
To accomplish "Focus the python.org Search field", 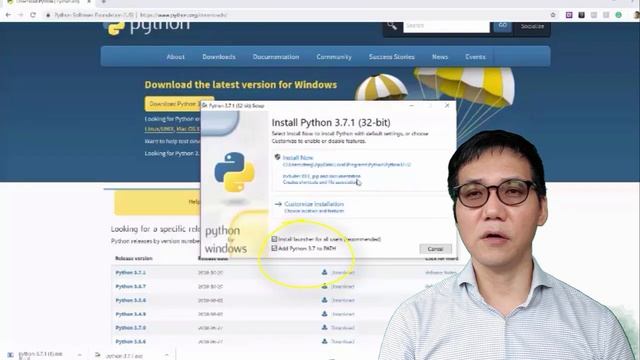I will (447, 26).
